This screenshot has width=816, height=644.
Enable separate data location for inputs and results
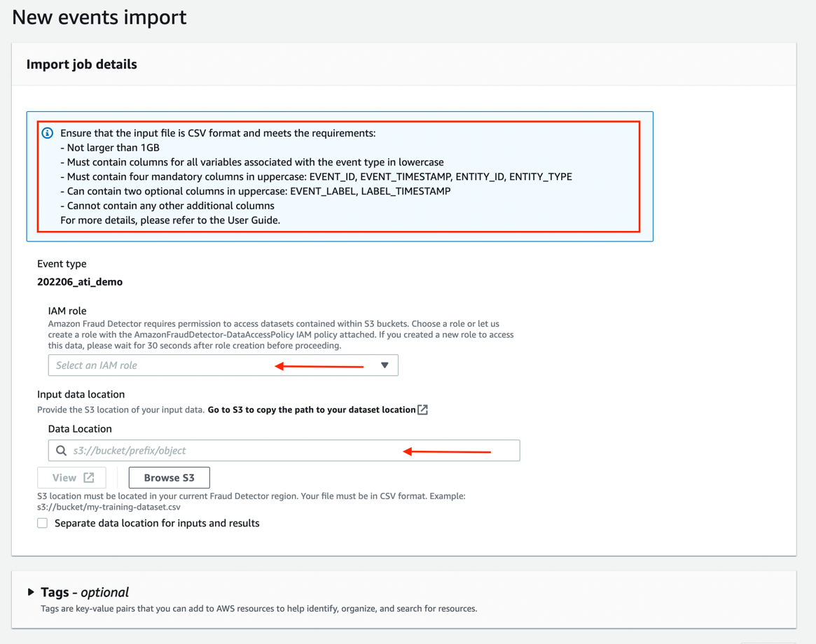click(x=43, y=523)
